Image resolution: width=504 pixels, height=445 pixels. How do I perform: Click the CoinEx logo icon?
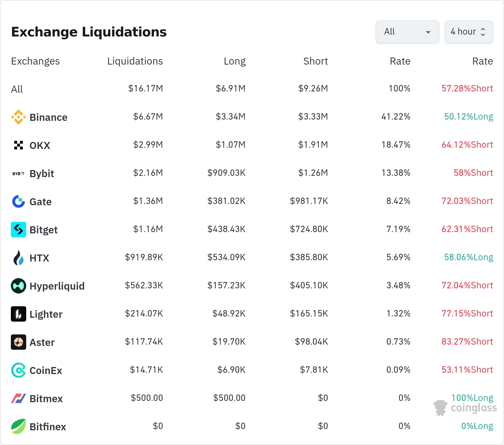(x=19, y=370)
